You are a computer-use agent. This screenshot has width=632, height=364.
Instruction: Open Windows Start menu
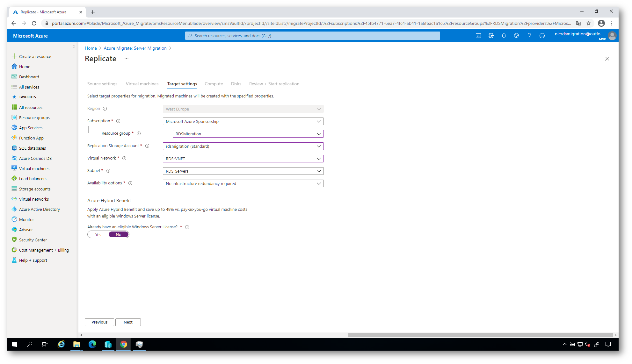coord(14,344)
